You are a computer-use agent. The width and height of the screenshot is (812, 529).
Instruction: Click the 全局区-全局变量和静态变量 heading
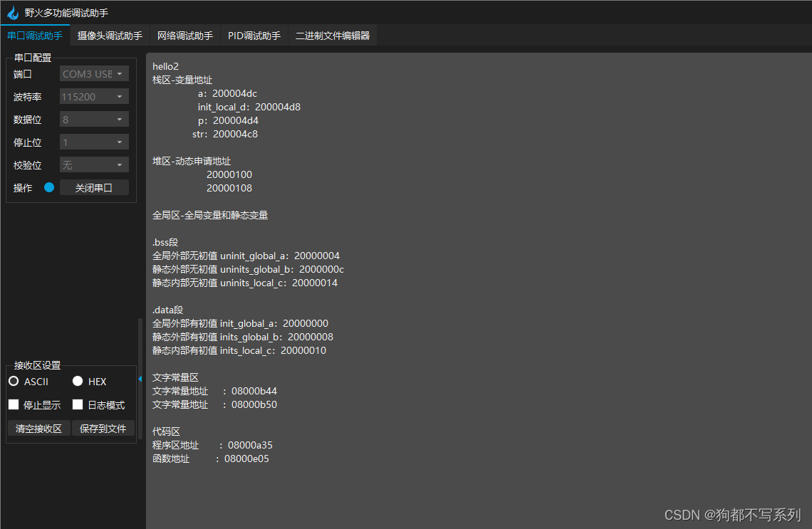point(210,215)
